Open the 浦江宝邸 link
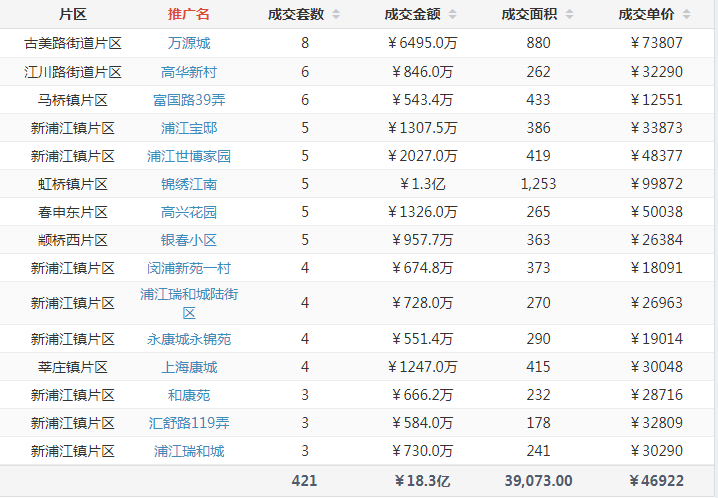This screenshot has height=498, width=718. tap(189, 128)
